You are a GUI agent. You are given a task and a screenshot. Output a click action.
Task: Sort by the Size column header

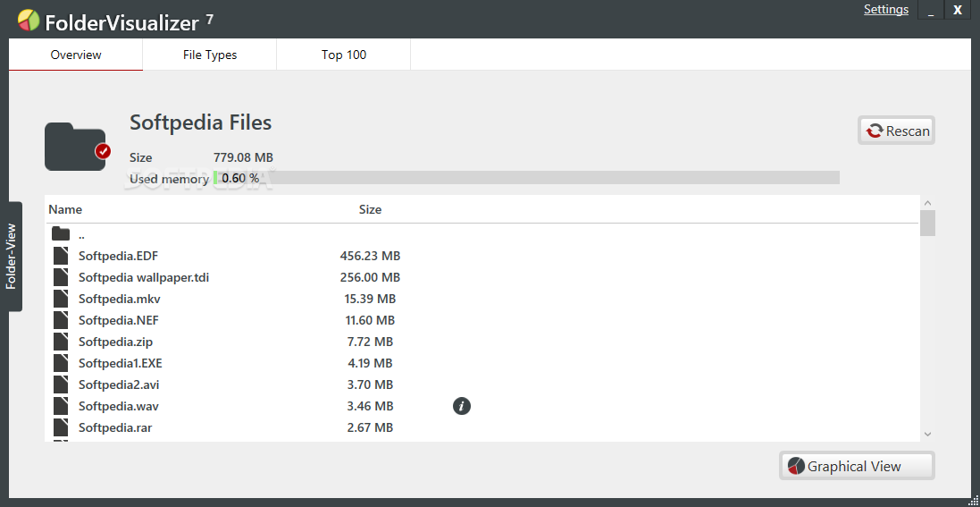[x=370, y=209]
